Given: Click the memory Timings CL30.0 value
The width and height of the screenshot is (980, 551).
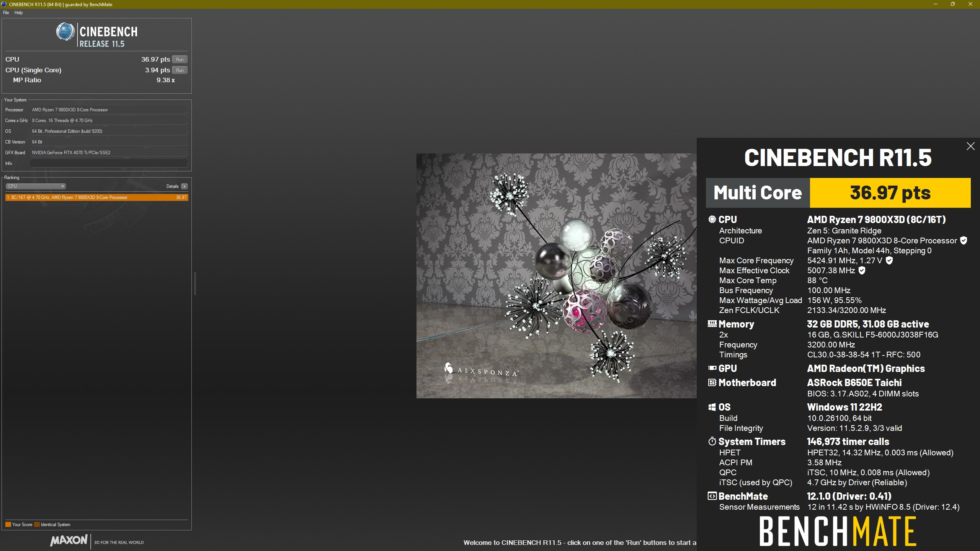Looking at the screenshot, I should 864,355.
